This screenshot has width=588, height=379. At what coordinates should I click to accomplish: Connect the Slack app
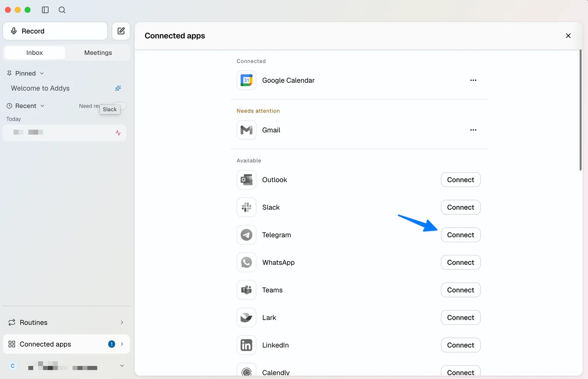pos(461,207)
